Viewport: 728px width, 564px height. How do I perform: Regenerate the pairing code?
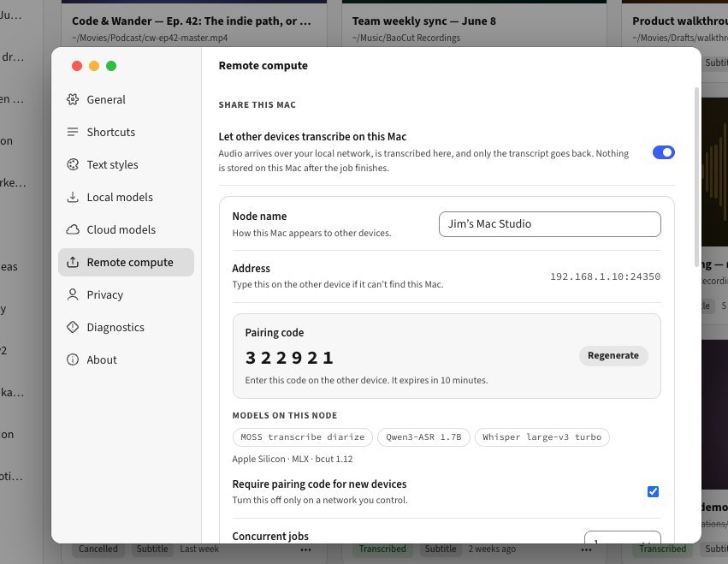613,355
